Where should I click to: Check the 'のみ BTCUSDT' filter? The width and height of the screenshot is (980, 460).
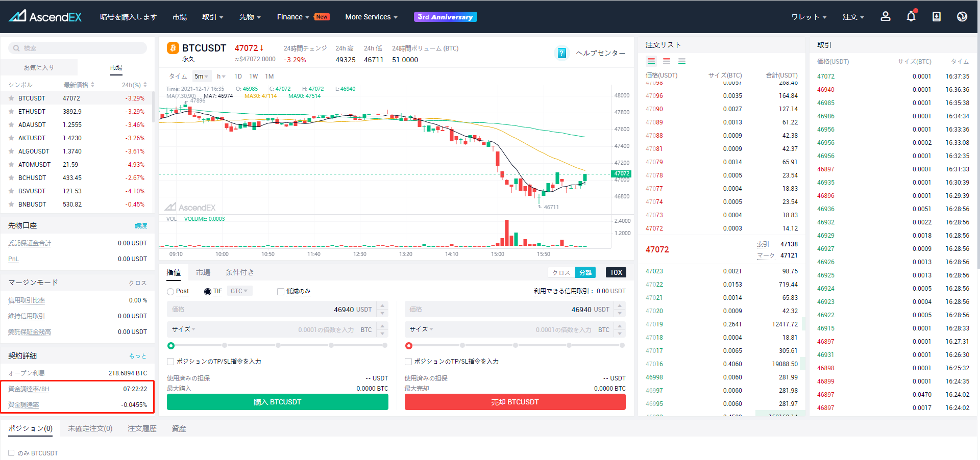point(11,453)
